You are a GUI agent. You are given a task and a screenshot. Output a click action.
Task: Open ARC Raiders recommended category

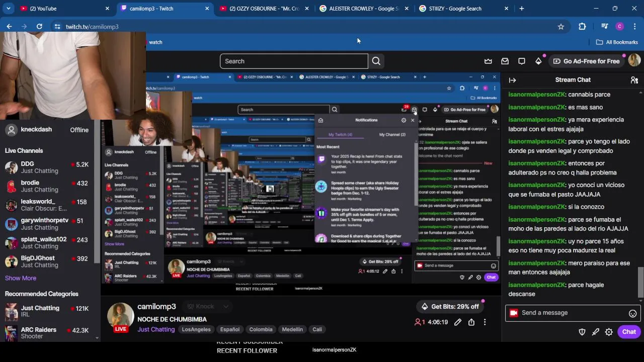pyautogui.click(x=47, y=332)
